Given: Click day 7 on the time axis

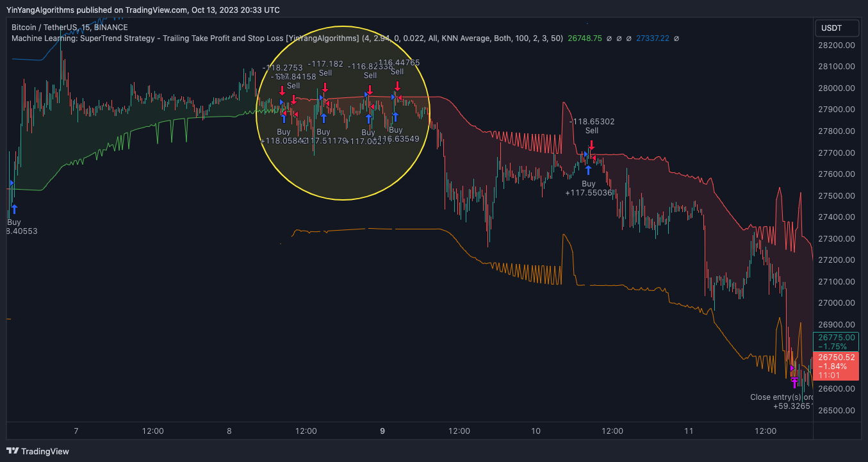Looking at the screenshot, I should (76, 431).
